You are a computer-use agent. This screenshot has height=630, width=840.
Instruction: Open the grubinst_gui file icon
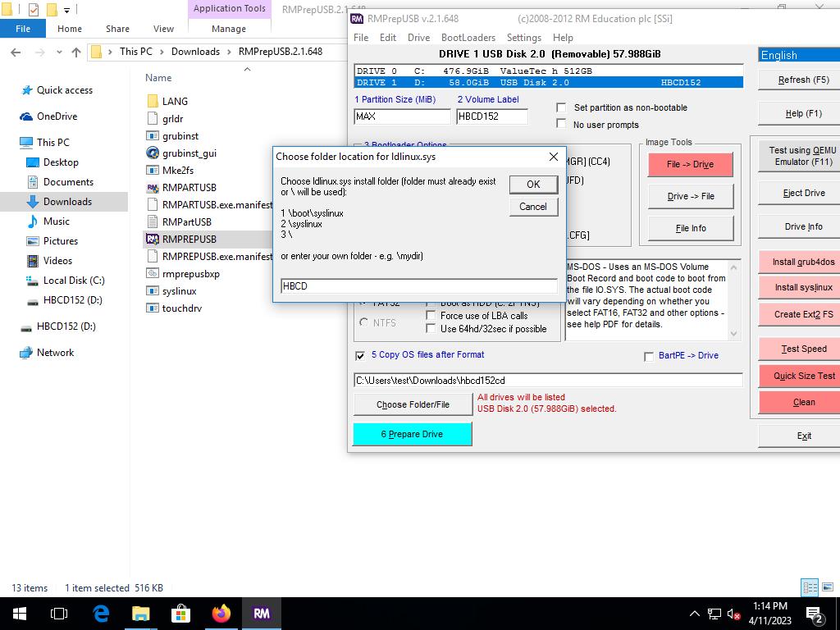[153, 153]
